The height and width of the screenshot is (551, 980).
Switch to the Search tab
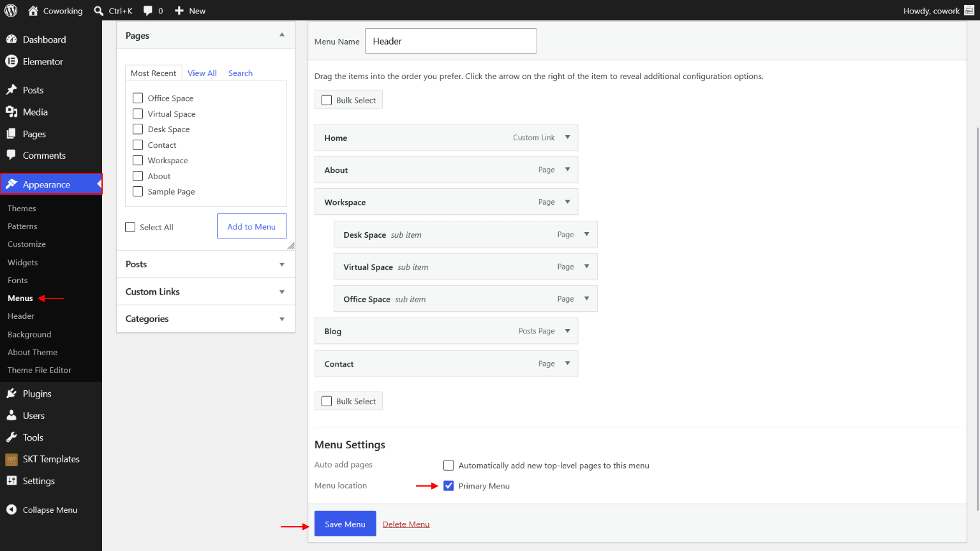point(241,73)
